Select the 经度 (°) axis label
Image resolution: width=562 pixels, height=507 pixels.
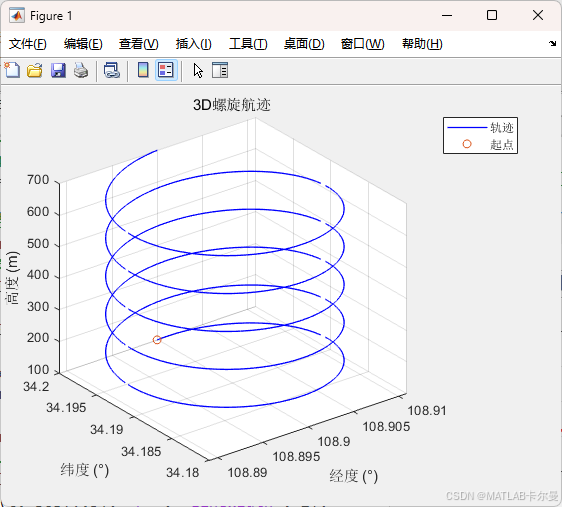pos(353,476)
